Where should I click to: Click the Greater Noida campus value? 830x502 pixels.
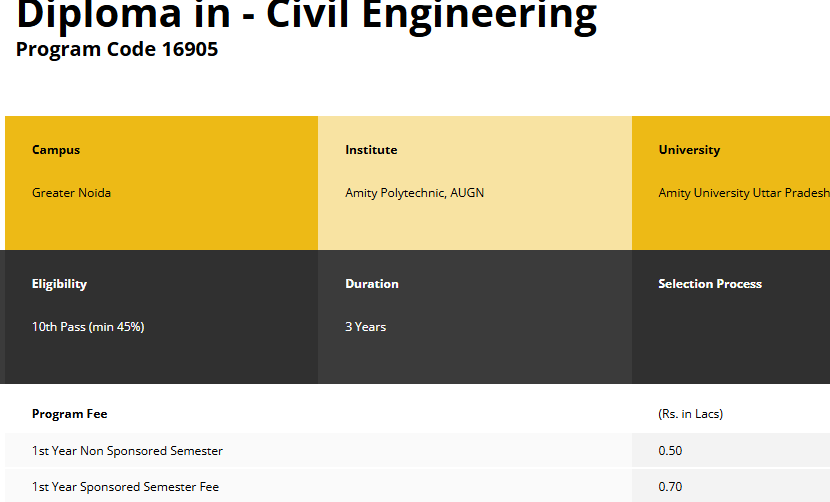tap(71, 193)
